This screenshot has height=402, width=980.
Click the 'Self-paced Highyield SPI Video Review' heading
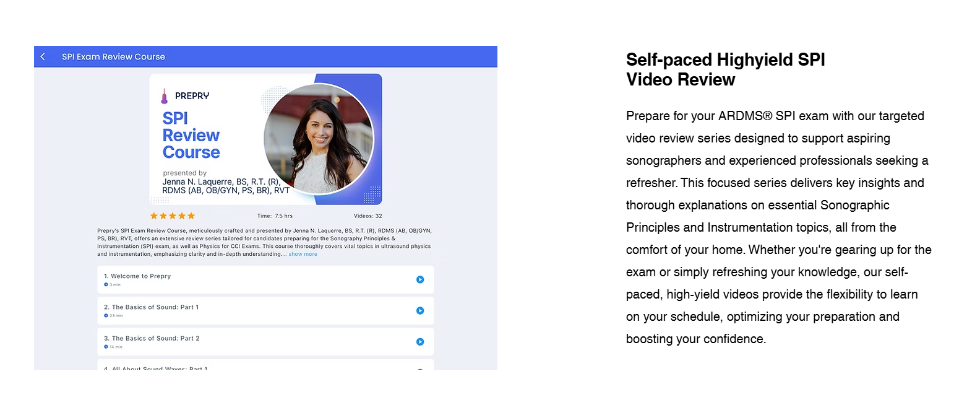725,69
